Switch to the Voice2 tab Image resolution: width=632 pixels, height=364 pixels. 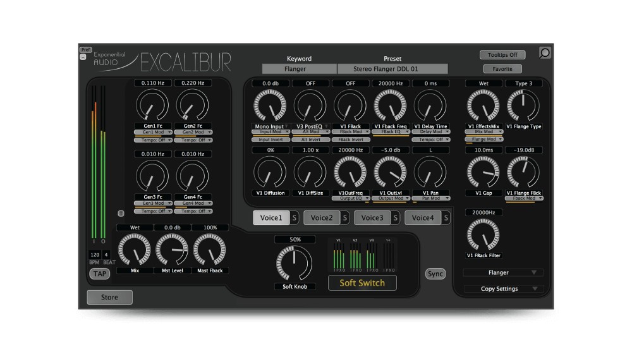322,217
